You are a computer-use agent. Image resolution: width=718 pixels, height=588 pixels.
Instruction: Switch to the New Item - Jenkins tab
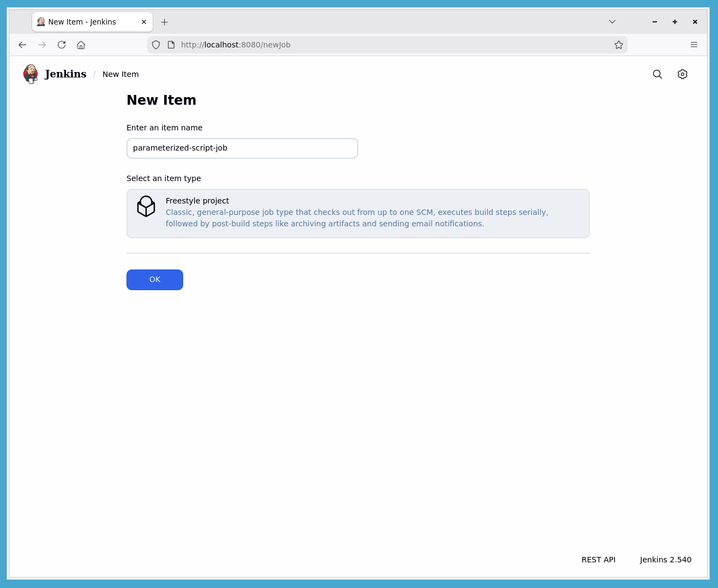(x=87, y=22)
